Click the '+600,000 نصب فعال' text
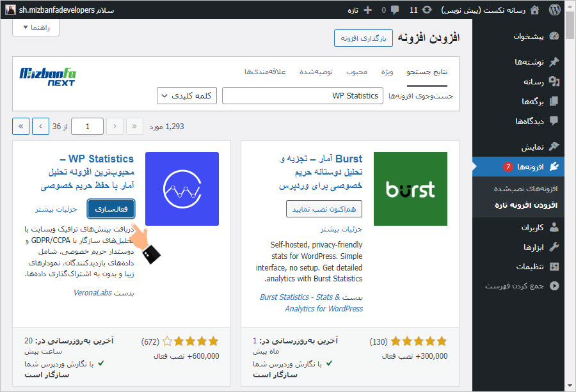 pyautogui.click(x=186, y=356)
